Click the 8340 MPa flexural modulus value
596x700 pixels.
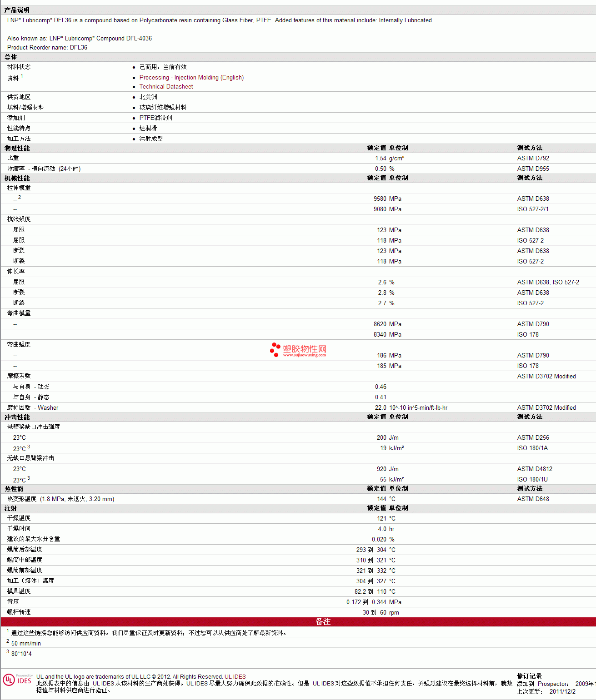pyautogui.click(x=387, y=335)
